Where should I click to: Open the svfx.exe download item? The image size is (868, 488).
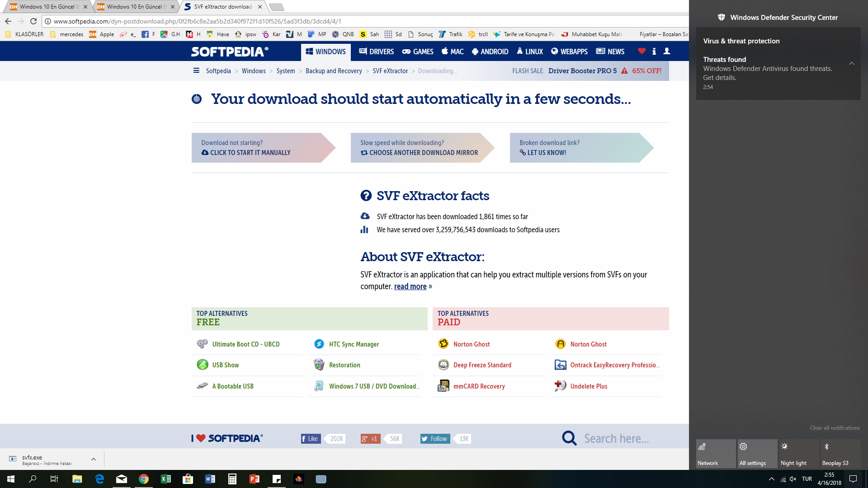(x=47, y=459)
